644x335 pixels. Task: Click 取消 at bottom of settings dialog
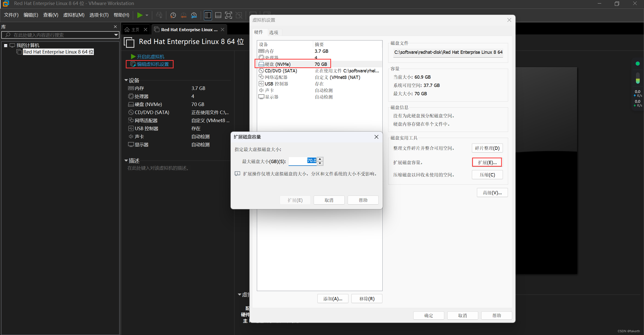[x=463, y=315]
